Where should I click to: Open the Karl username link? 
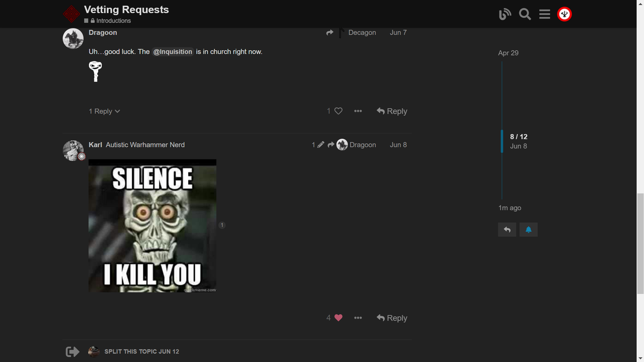pyautogui.click(x=95, y=145)
